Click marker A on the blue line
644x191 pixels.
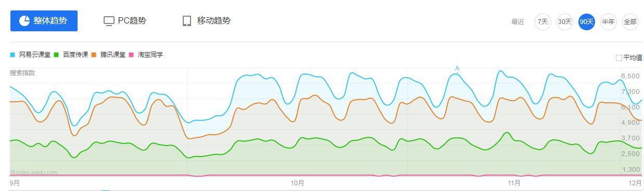pos(457,68)
